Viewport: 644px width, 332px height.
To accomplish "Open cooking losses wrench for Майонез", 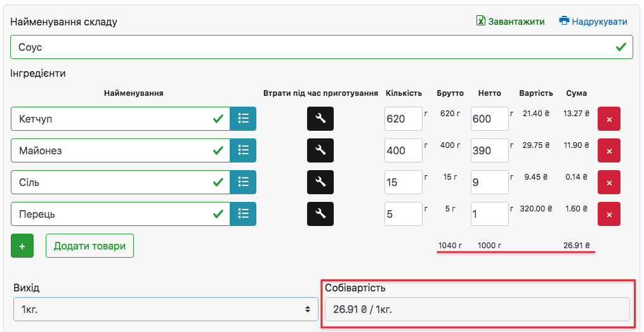I will coord(320,150).
